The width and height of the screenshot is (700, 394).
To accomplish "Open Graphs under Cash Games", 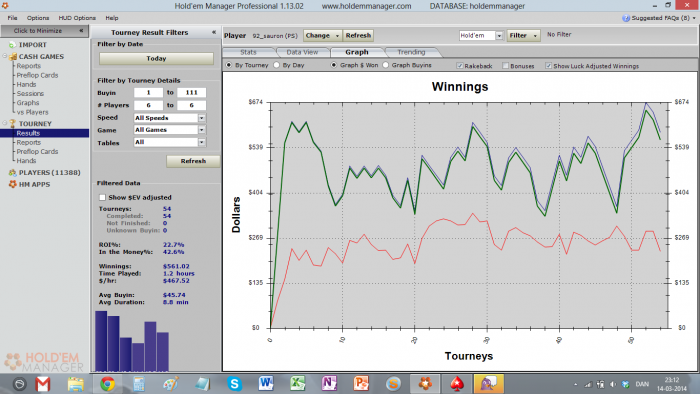I will (28, 103).
